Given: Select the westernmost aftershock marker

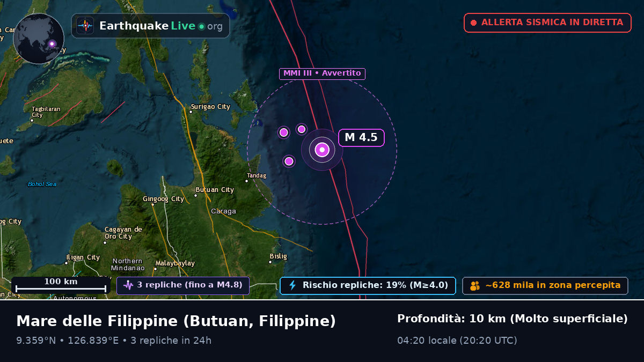Looking at the screenshot, I should click(284, 132).
